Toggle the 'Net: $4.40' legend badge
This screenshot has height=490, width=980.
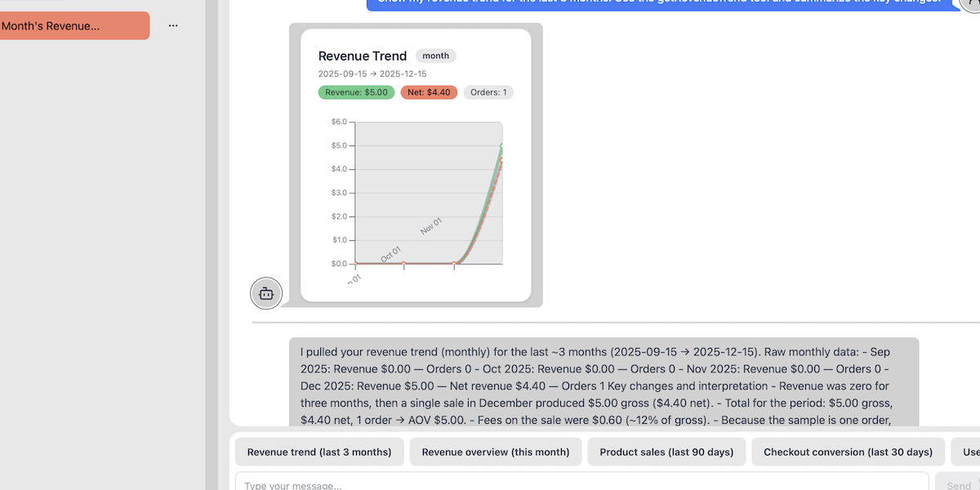tap(428, 92)
